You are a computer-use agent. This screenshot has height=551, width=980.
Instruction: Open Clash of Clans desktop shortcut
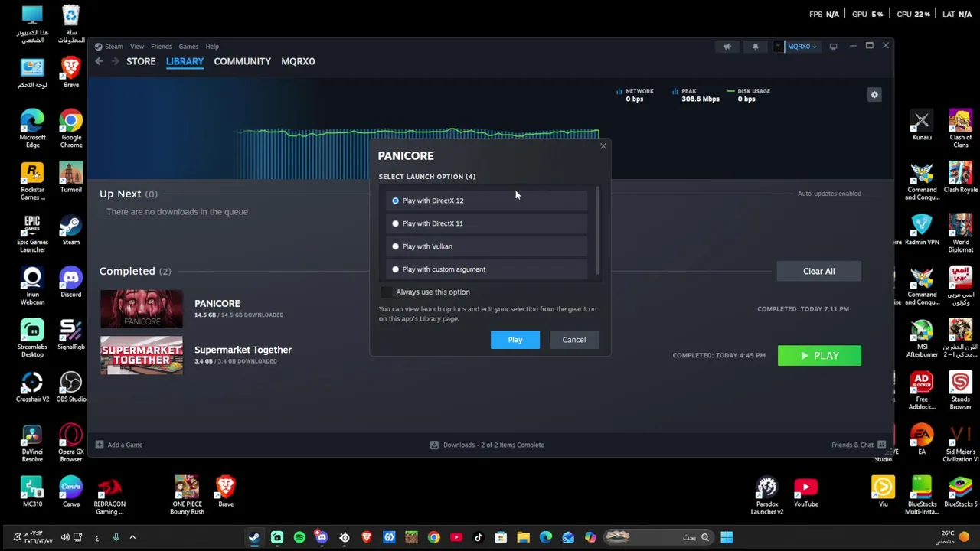pyautogui.click(x=960, y=129)
